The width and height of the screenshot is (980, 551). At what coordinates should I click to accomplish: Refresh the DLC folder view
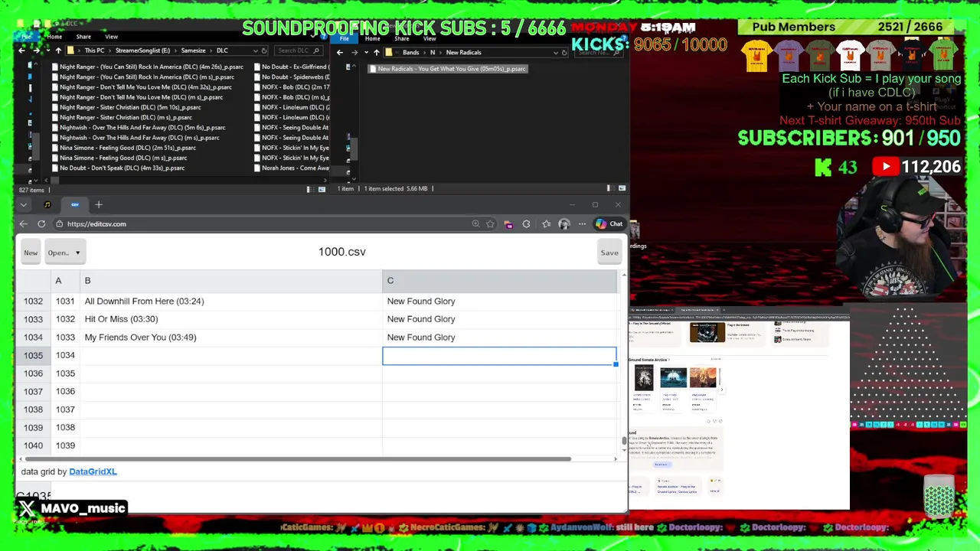[264, 51]
